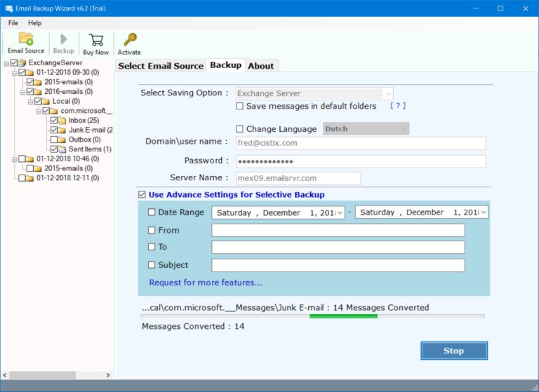Click the backup progress bar

coord(312,316)
